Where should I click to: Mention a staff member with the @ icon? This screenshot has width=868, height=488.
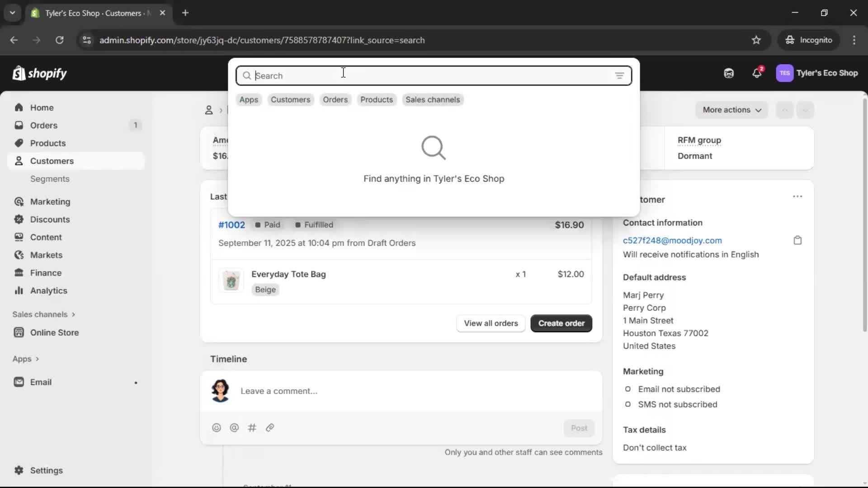pos(234,427)
